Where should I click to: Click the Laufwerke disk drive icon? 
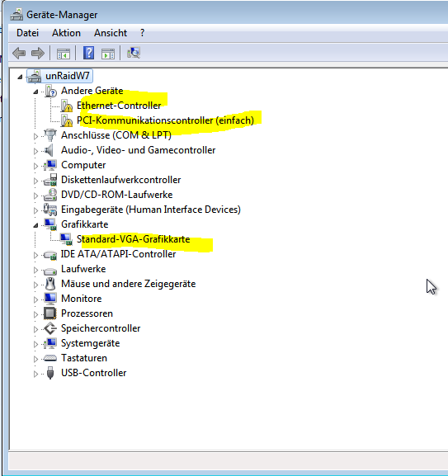click(50, 271)
